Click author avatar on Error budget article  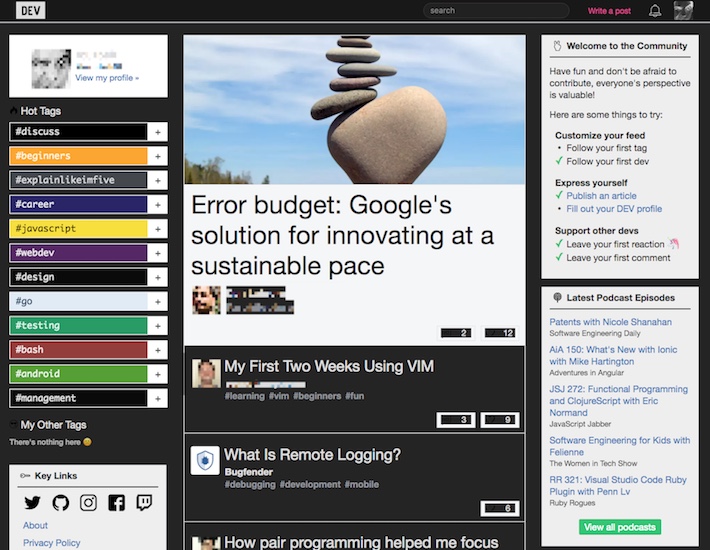click(206, 300)
